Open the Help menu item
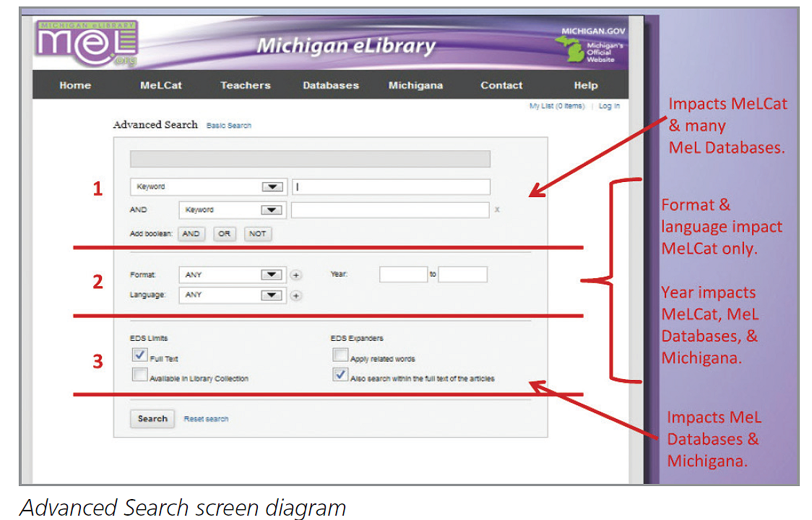Image resolution: width=812 pixels, height=520 pixels. click(x=586, y=85)
